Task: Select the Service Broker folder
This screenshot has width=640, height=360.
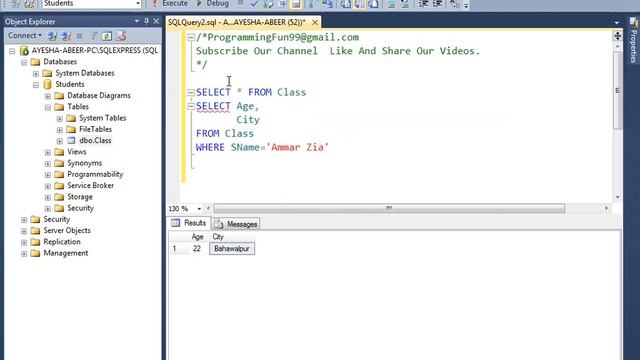Action: [91, 185]
